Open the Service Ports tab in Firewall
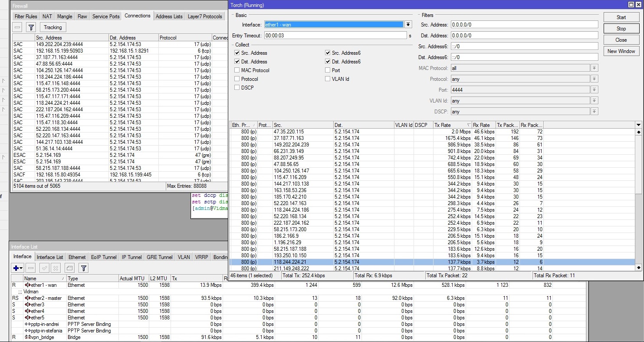 (106, 17)
